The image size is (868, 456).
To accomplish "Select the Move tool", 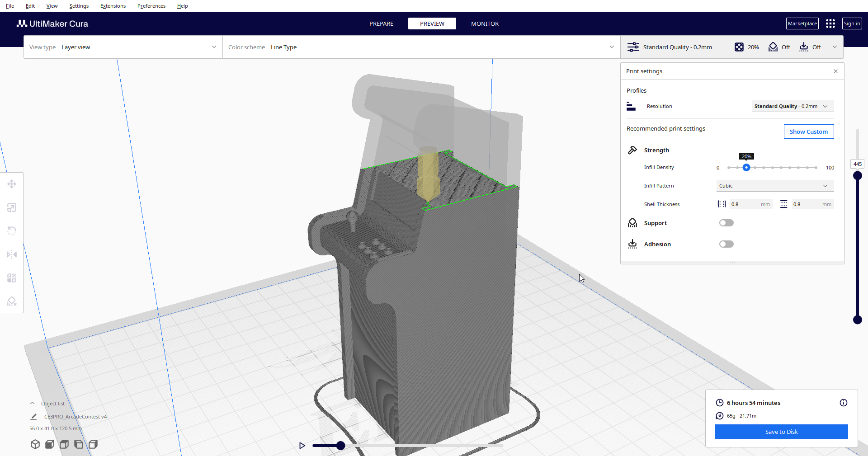I will point(12,184).
